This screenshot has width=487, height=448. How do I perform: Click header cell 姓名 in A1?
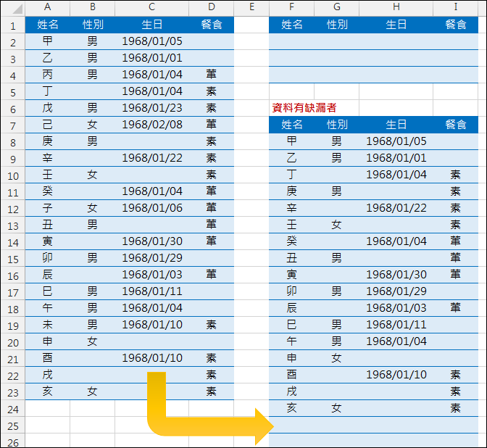point(48,25)
